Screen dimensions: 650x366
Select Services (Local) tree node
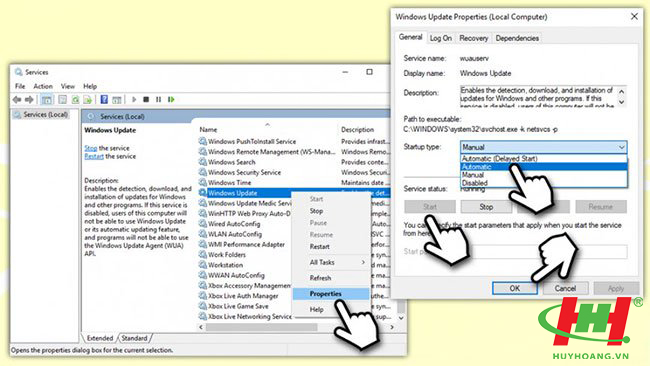click(45, 114)
